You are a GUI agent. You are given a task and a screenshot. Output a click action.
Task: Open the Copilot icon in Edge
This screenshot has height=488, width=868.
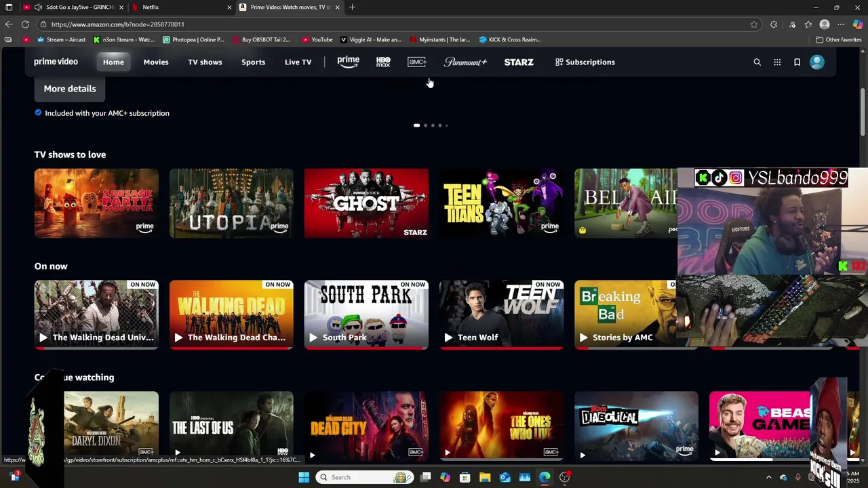click(x=858, y=24)
